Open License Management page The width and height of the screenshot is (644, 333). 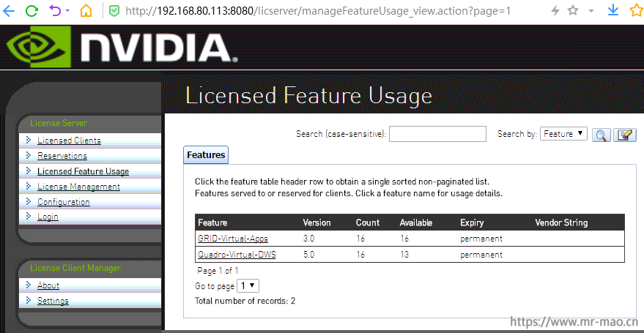click(x=78, y=186)
